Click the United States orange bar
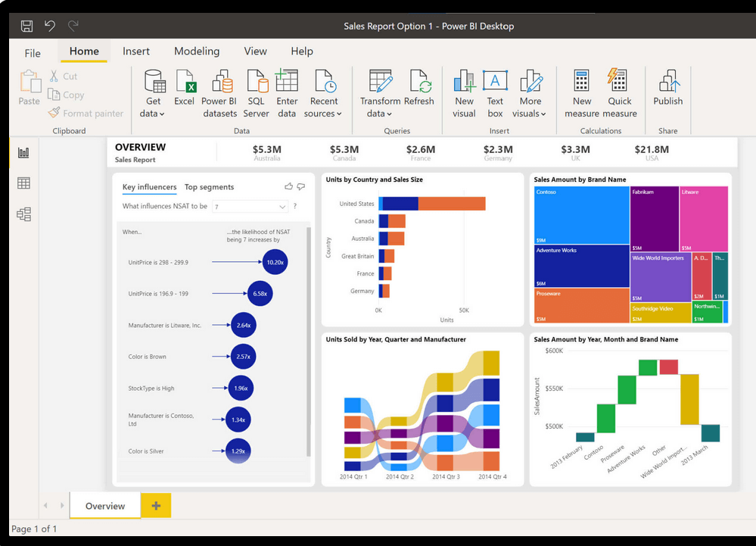756x546 pixels. pos(452,204)
